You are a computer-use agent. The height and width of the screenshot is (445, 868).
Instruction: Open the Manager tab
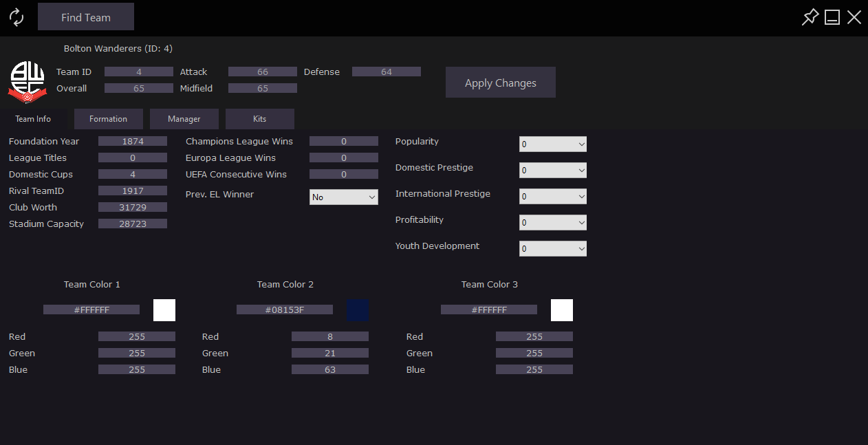coord(184,119)
